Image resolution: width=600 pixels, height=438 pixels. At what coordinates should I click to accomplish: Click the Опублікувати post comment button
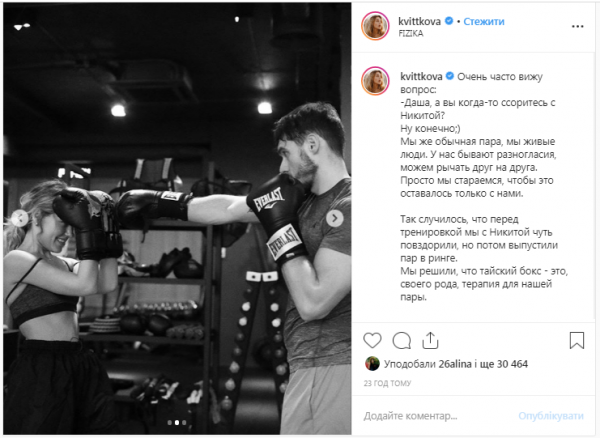(x=551, y=416)
